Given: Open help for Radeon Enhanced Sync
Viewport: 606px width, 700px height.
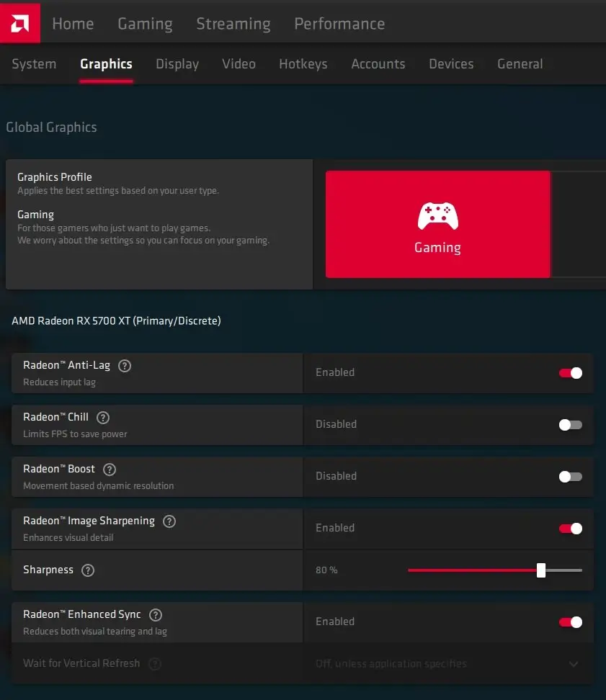Looking at the screenshot, I should click(156, 615).
